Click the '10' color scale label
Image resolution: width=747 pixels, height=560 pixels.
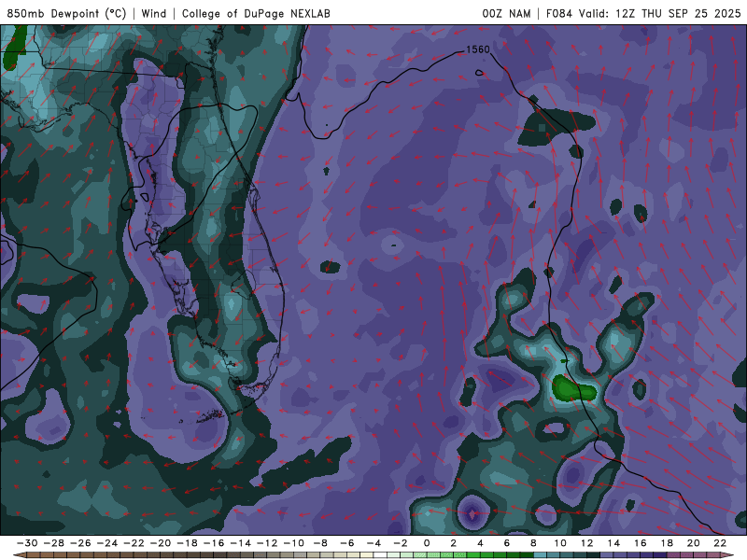pyautogui.click(x=560, y=543)
